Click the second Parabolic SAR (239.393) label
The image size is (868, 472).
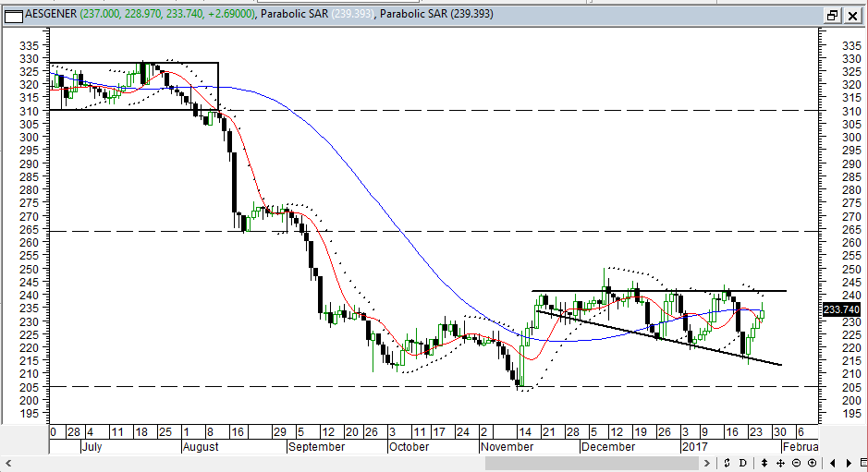tap(436, 14)
